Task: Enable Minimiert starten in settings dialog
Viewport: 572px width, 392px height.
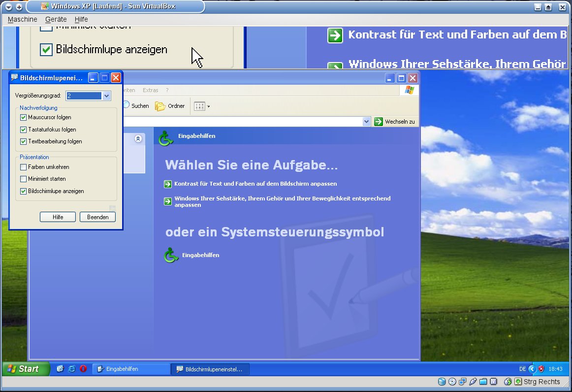Action: (23, 179)
